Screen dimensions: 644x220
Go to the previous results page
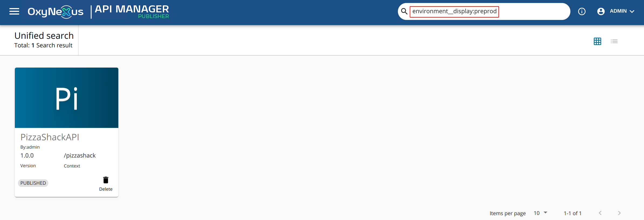coord(600,213)
